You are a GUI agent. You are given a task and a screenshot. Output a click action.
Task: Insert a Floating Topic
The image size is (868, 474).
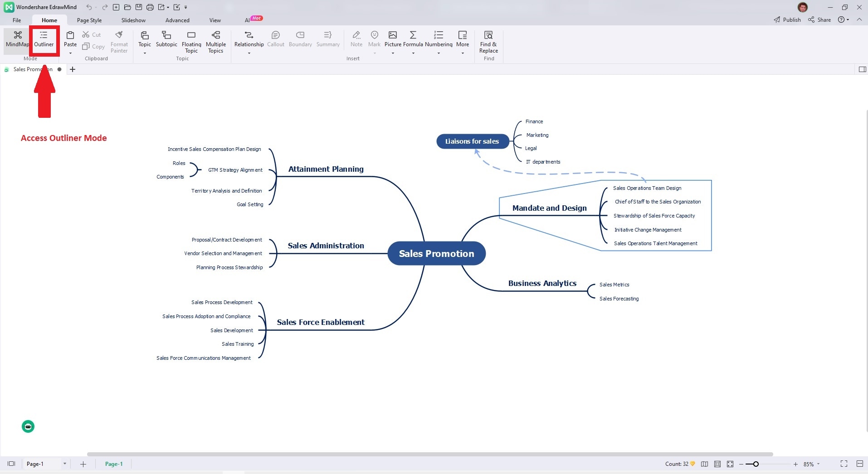[191, 42]
